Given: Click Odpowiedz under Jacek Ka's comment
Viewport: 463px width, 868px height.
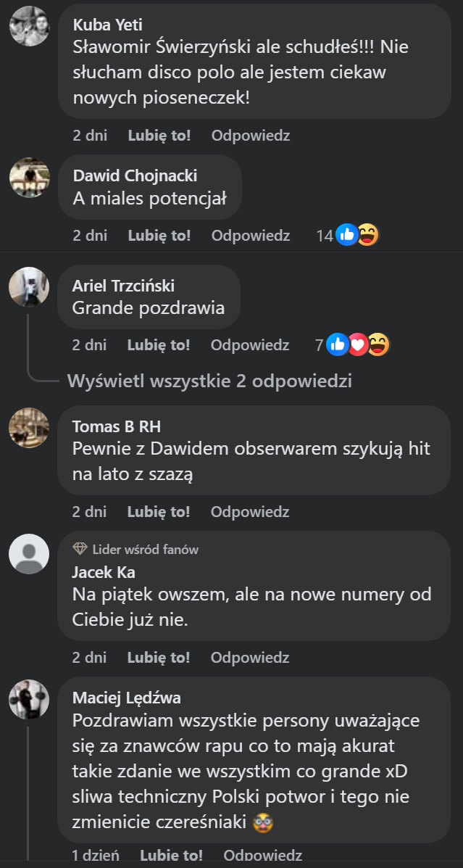Looking at the screenshot, I should click(250, 658).
